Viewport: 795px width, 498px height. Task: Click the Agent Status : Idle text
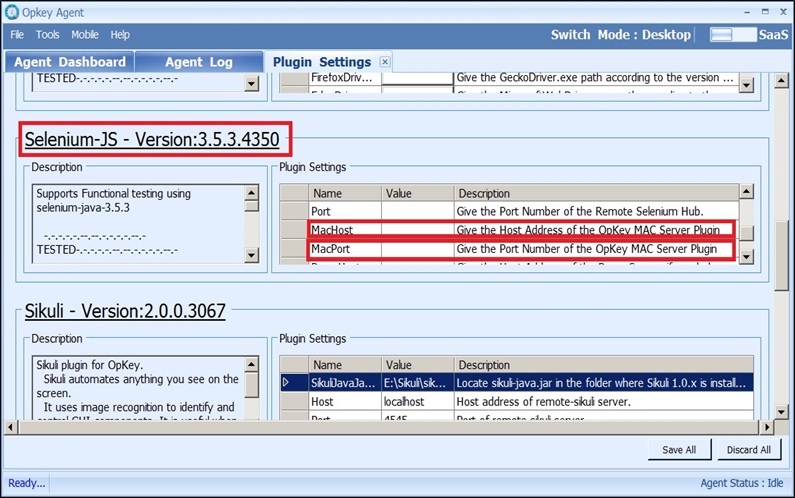tap(741, 483)
